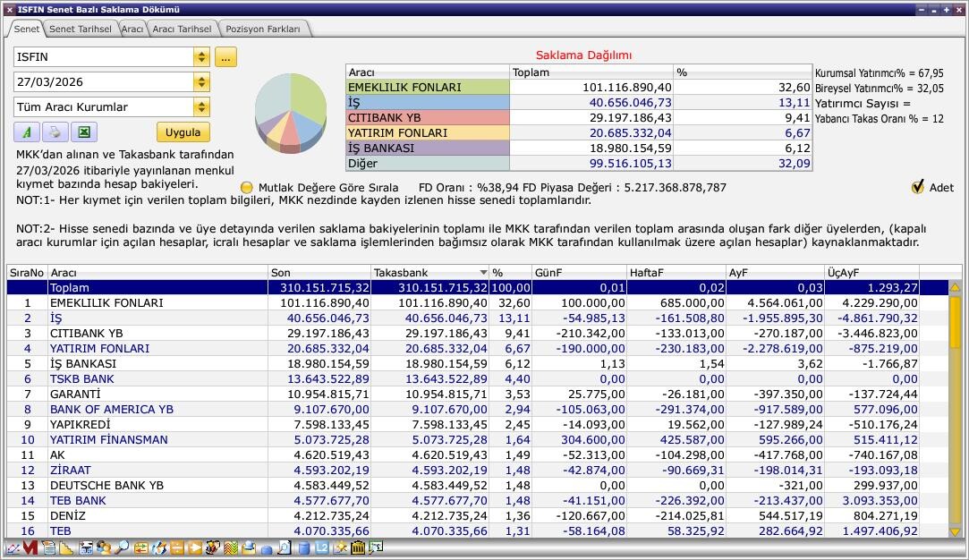Click the '...' browse button beside ISFIN
Image resolution: width=969 pixels, height=560 pixels.
pyautogui.click(x=225, y=57)
